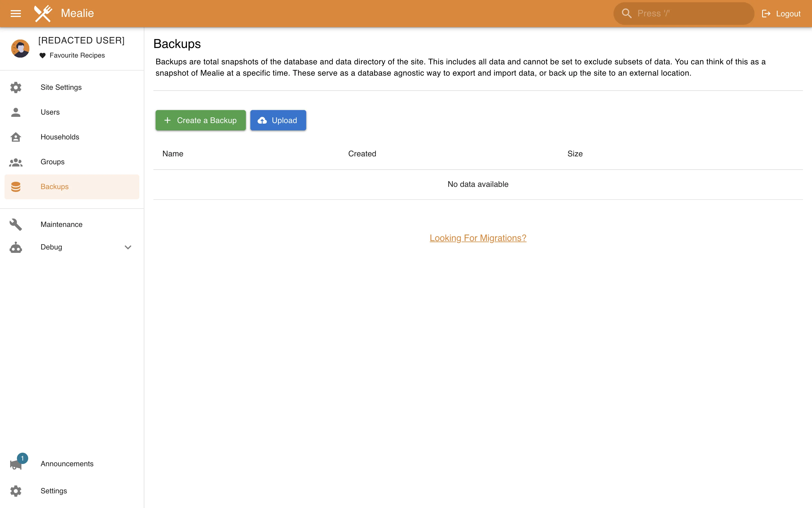
Task: Open the [REDACTED USER] profile name
Action: tap(81, 40)
